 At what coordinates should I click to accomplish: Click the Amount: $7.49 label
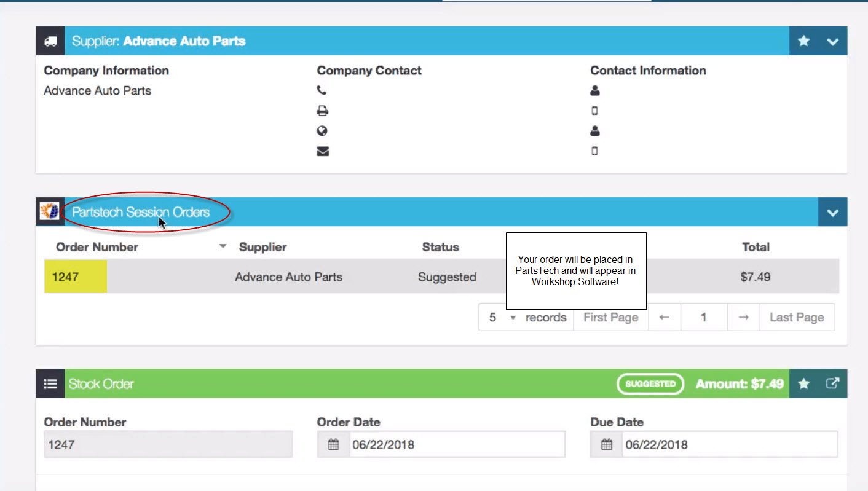pyautogui.click(x=740, y=383)
